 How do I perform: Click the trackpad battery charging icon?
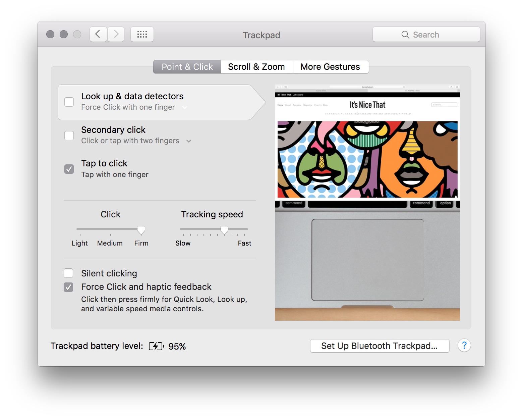156,346
